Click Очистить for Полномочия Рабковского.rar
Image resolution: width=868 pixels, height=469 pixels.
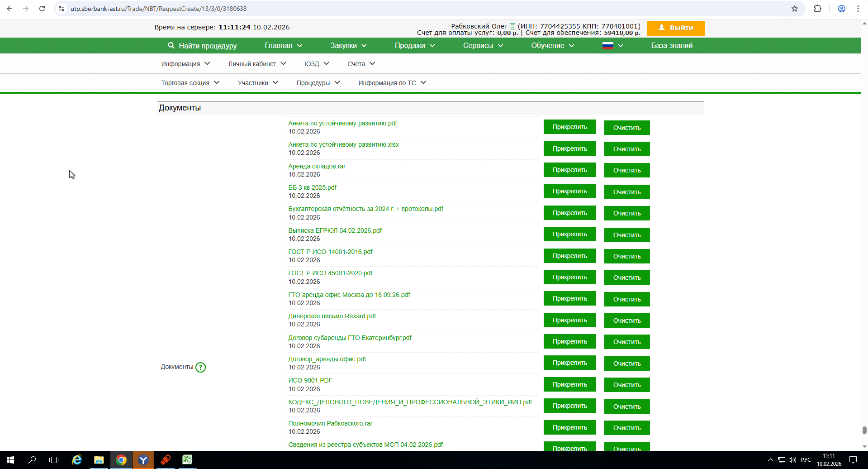tap(627, 428)
